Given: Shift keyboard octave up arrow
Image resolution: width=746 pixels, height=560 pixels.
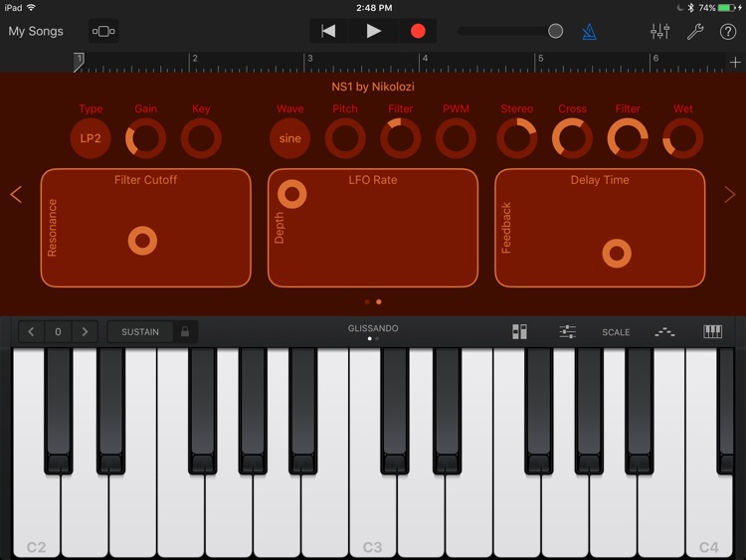Looking at the screenshot, I should click(85, 331).
